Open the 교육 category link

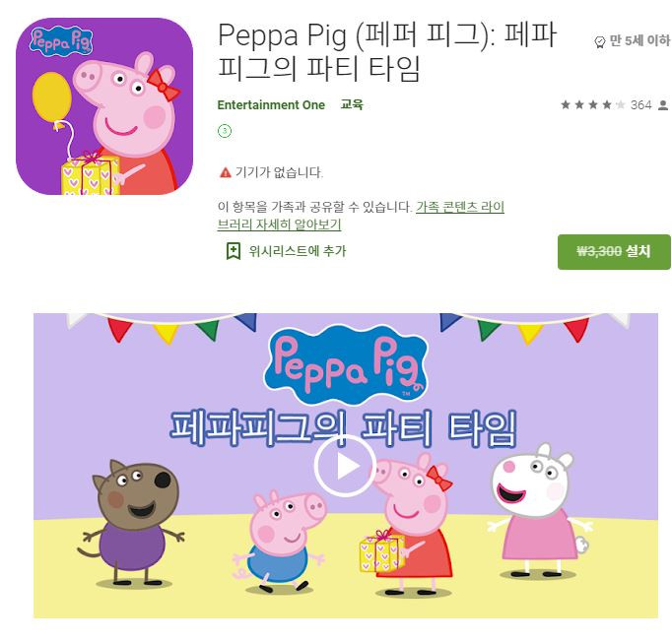pyautogui.click(x=352, y=104)
